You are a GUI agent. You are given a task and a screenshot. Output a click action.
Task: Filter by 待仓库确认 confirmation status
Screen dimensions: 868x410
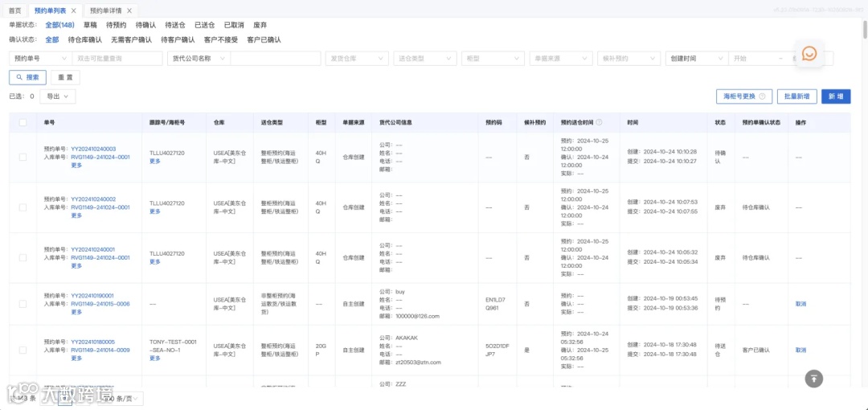[84, 40]
